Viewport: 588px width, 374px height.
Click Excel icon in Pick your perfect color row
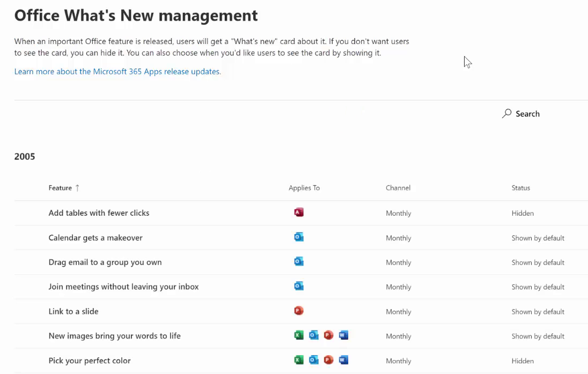coord(299,360)
